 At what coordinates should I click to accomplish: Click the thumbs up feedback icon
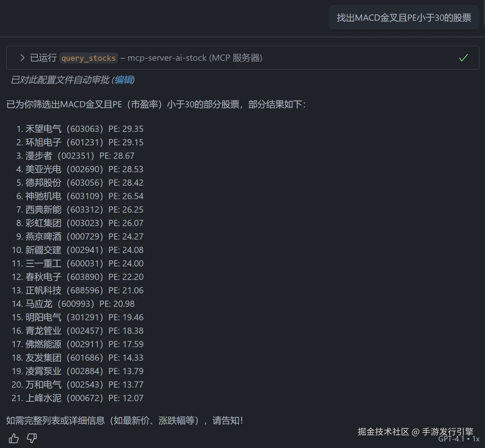[x=14, y=438]
